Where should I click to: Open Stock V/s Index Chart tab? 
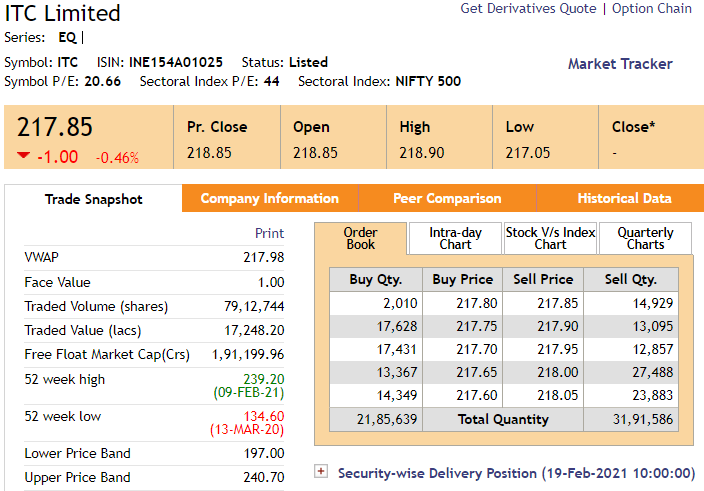550,238
